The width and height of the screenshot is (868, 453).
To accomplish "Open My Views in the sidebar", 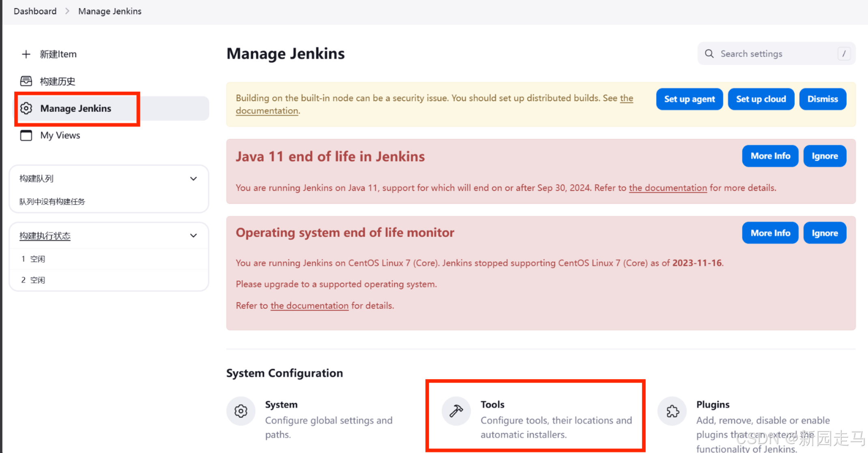I will click(x=60, y=135).
